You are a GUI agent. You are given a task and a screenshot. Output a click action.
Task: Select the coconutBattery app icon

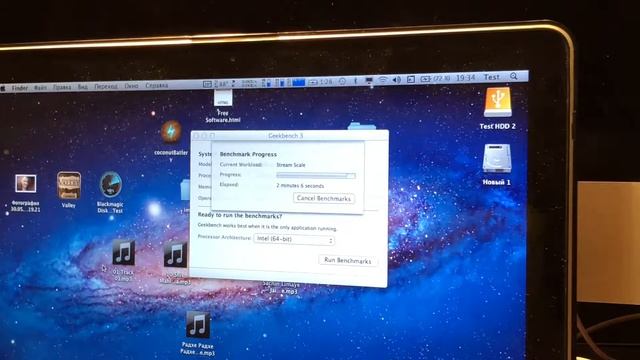tap(171, 131)
